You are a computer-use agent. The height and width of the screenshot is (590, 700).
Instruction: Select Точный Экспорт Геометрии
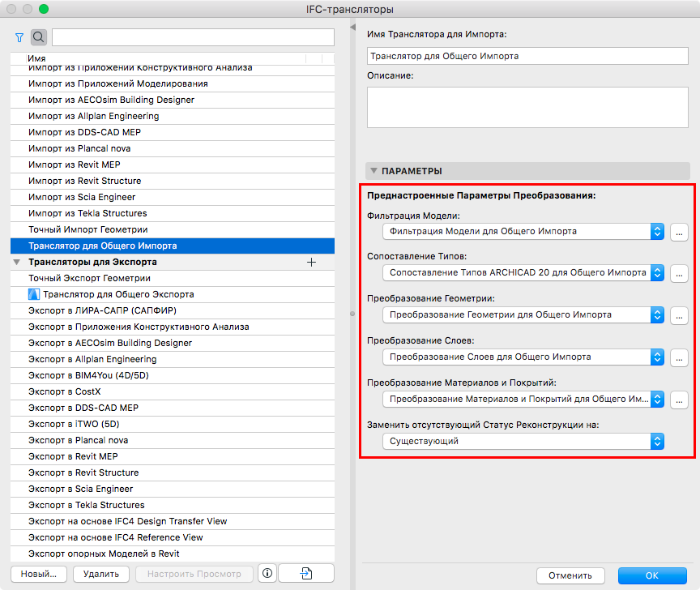(x=173, y=278)
